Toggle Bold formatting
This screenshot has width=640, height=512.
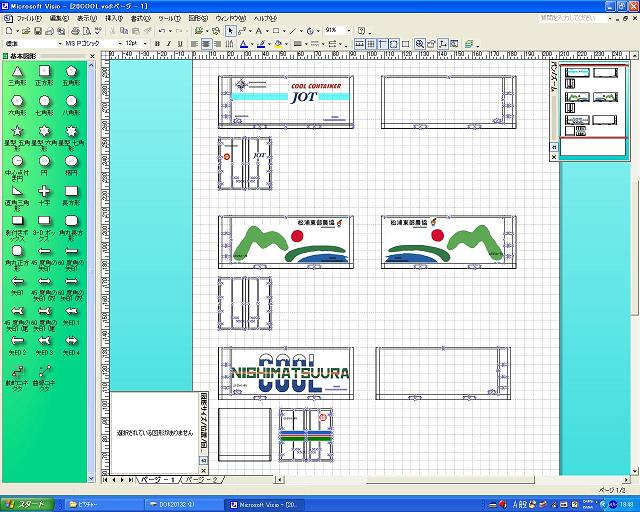pyautogui.click(x=157, y=44)
